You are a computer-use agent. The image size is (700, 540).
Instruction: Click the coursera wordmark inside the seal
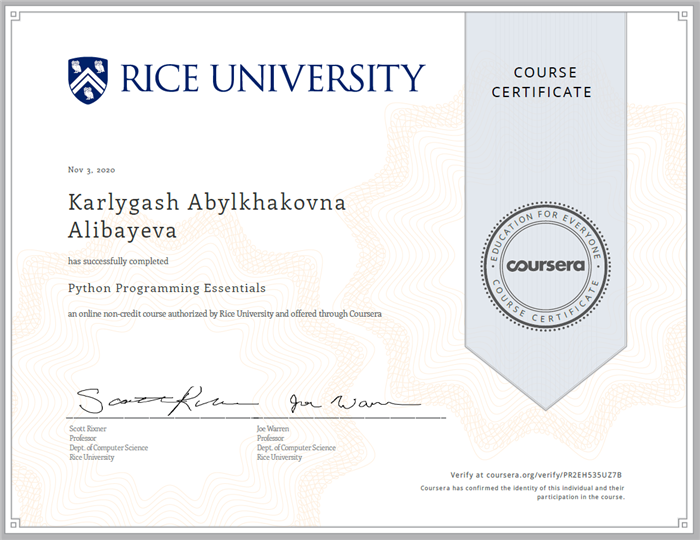[545, 266]
